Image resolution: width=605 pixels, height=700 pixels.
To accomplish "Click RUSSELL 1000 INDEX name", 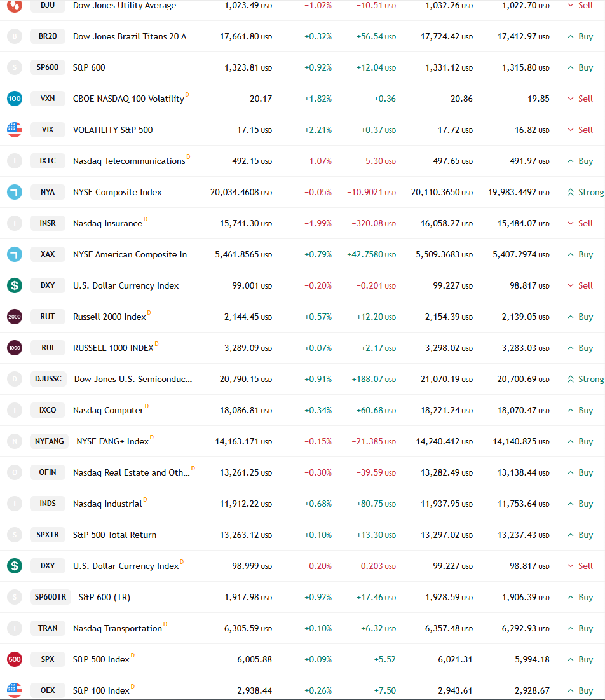I will pos(113,348).
